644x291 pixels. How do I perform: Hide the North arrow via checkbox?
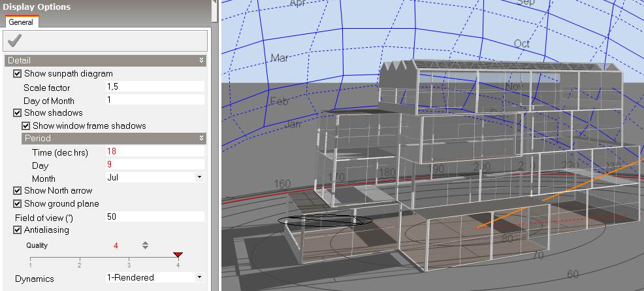pyautogui.click(x=18, y=191)
